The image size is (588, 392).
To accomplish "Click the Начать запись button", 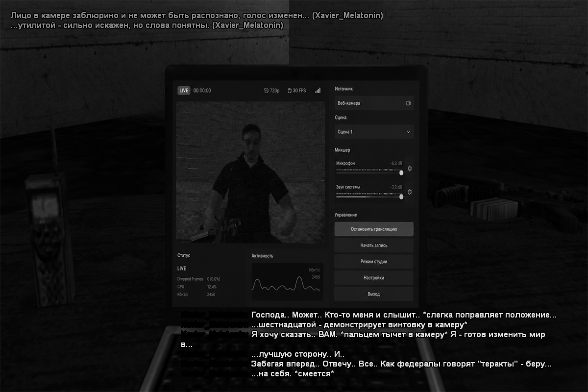I will tap(374, 245).
